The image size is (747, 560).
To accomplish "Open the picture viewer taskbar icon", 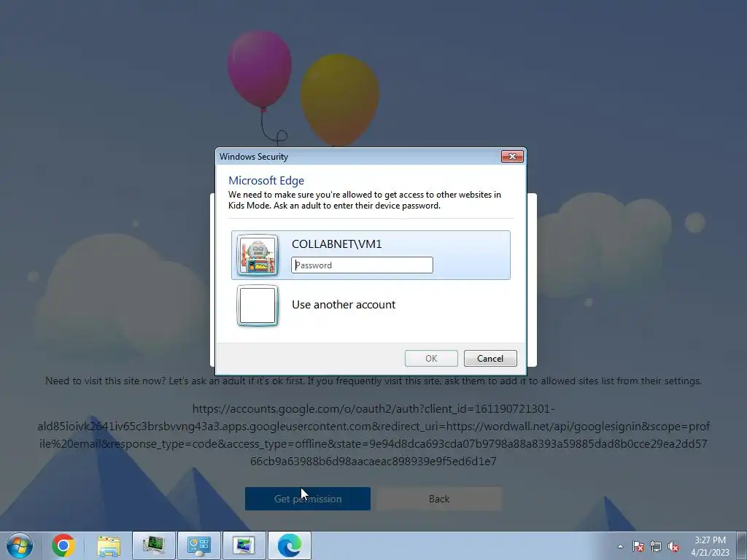I will coord(244,545).
